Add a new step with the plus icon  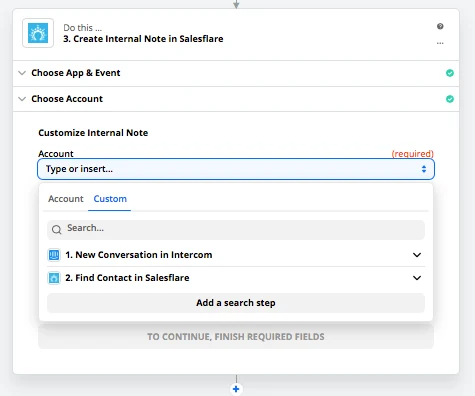[x=236, y=389]
